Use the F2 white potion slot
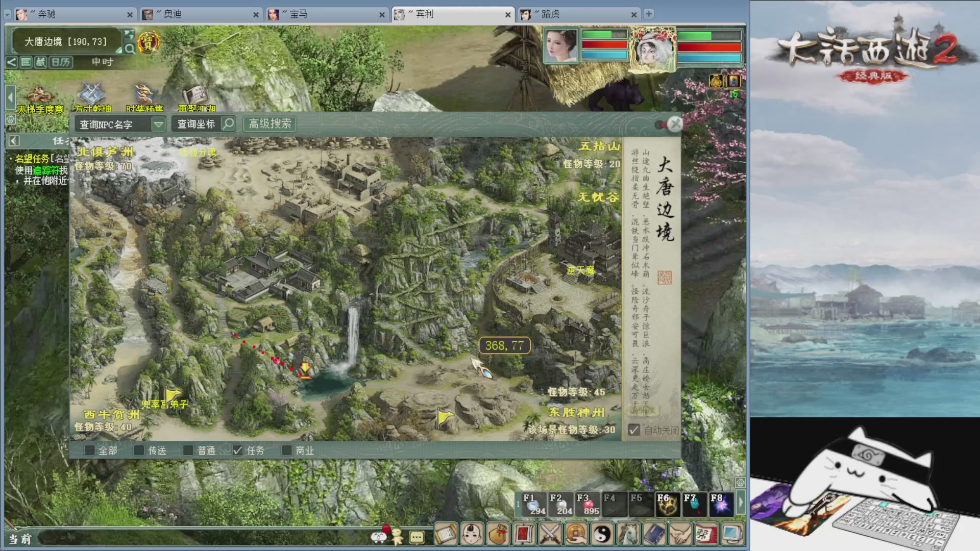Image resolution: width=980 pixels, height=551 pixels. 560,504
